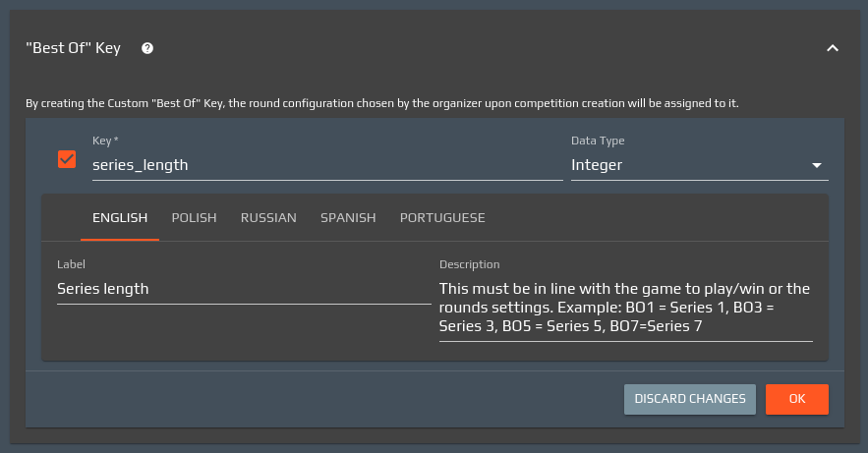Show the Portuguese tab

click(442, 218)
